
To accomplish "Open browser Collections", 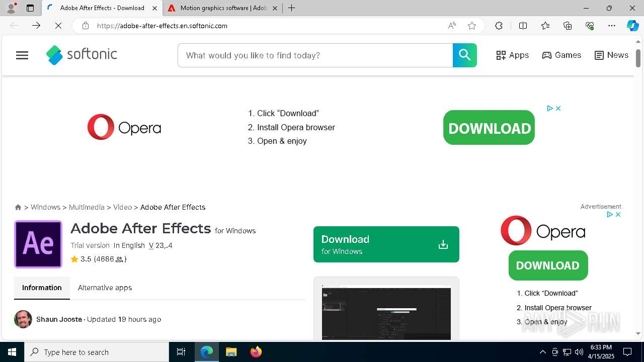I will coord(568,26).
